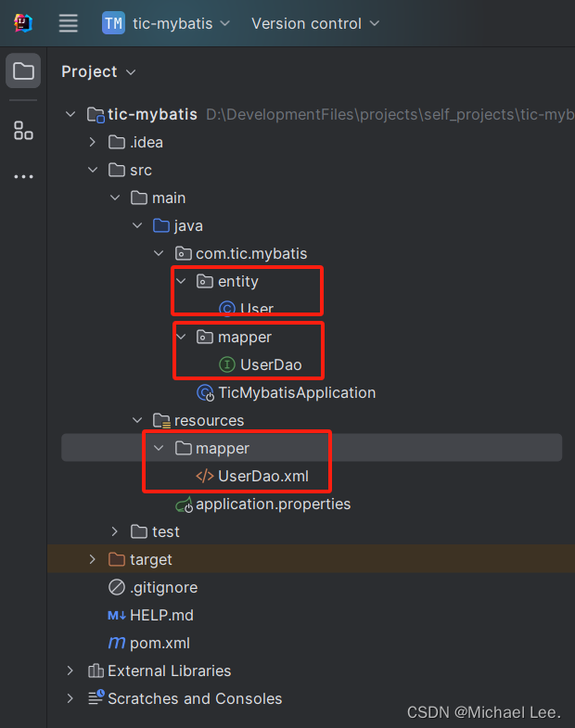Click the IntelliJ IDEA logo icon

click(23, 23)
